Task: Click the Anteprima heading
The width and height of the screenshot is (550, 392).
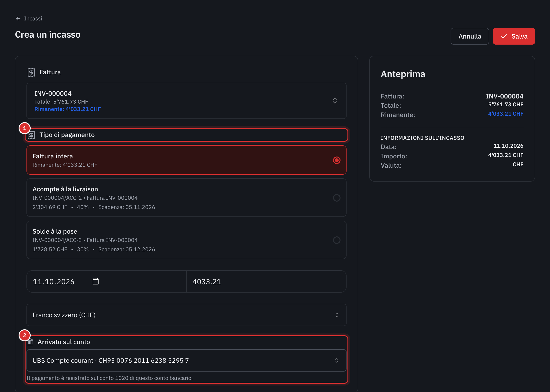Action: (403, 74)
